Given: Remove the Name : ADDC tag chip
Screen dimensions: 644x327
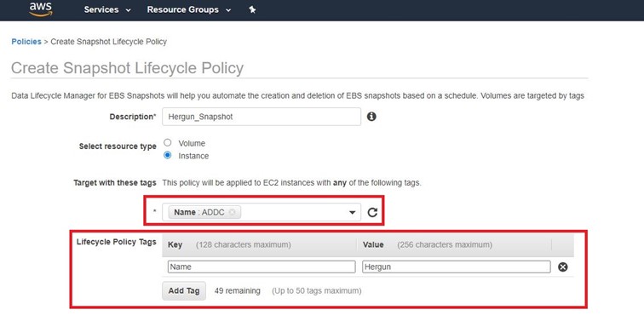Looking at the screenshot, I should pos(232,212).
